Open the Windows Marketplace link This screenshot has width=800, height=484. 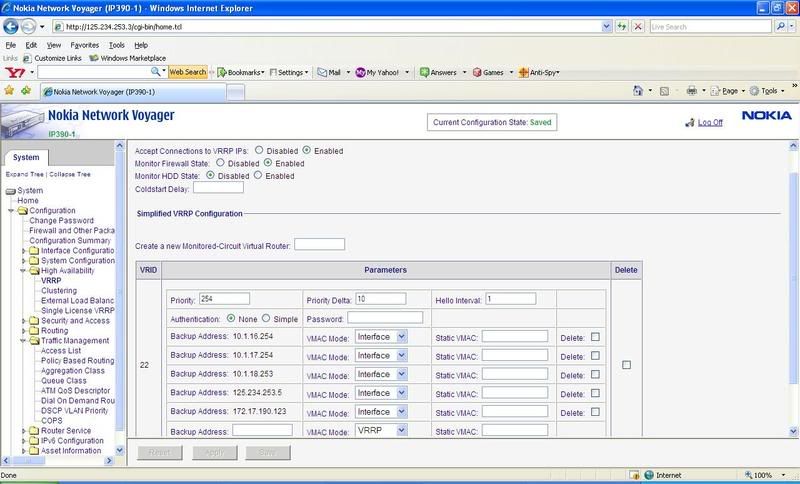(x=128, y=58)
